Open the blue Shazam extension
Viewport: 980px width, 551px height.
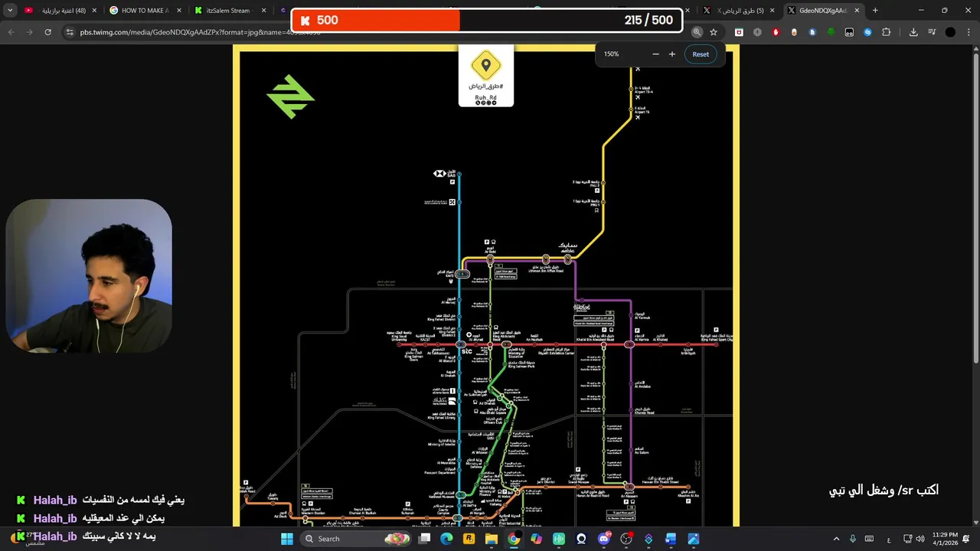point(867,32)
